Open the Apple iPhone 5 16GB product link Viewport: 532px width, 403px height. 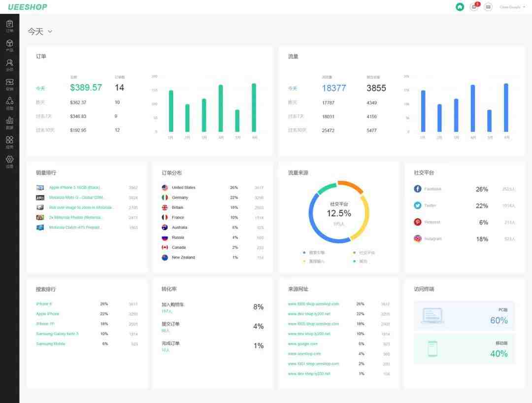click(75, 188)
